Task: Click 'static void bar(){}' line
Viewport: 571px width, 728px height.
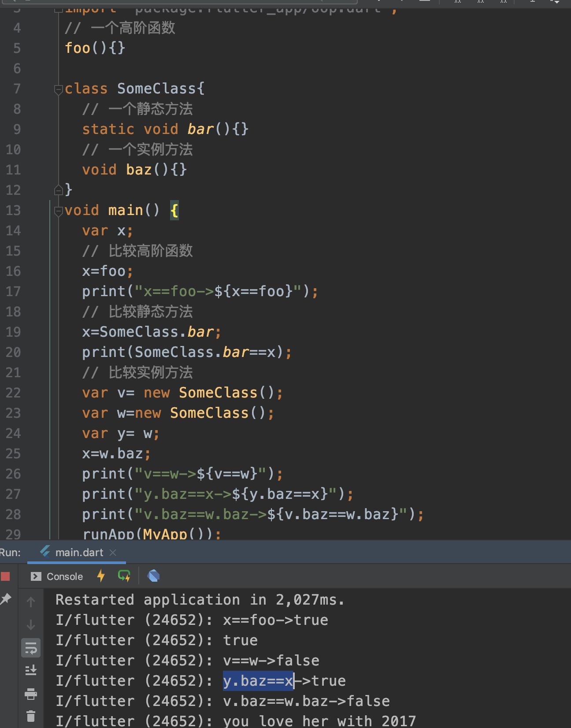Action: 165,129
